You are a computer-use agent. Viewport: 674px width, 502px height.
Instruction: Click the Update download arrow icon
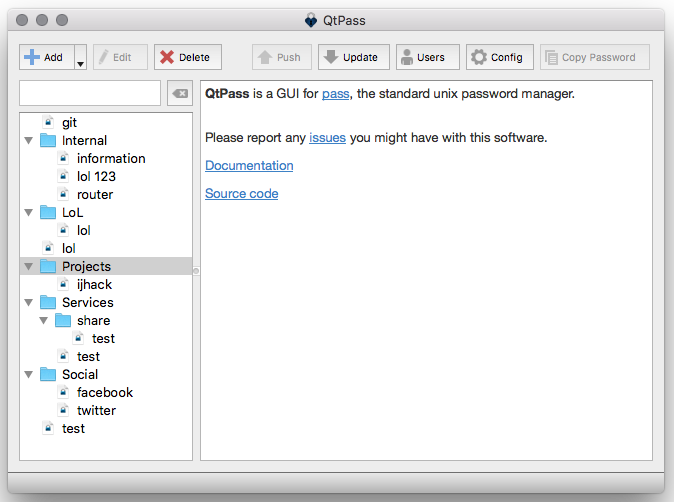pos(331,57)
